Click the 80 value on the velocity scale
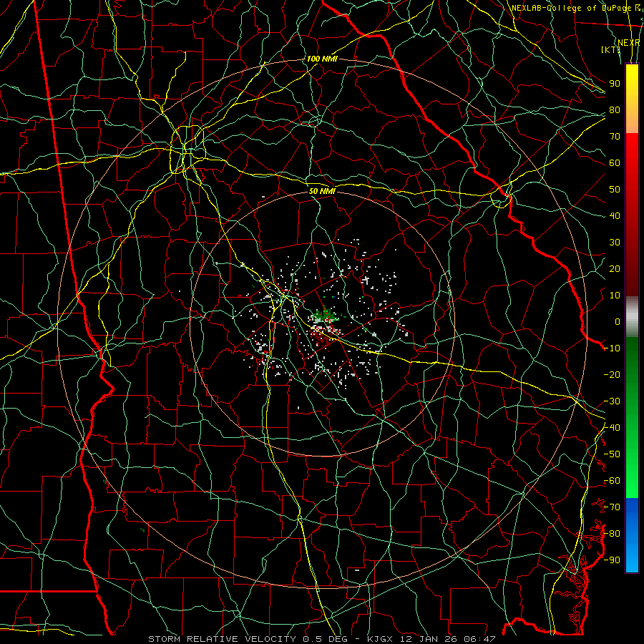The height and width of the screenshot is (644, 644). coord(615,110)
